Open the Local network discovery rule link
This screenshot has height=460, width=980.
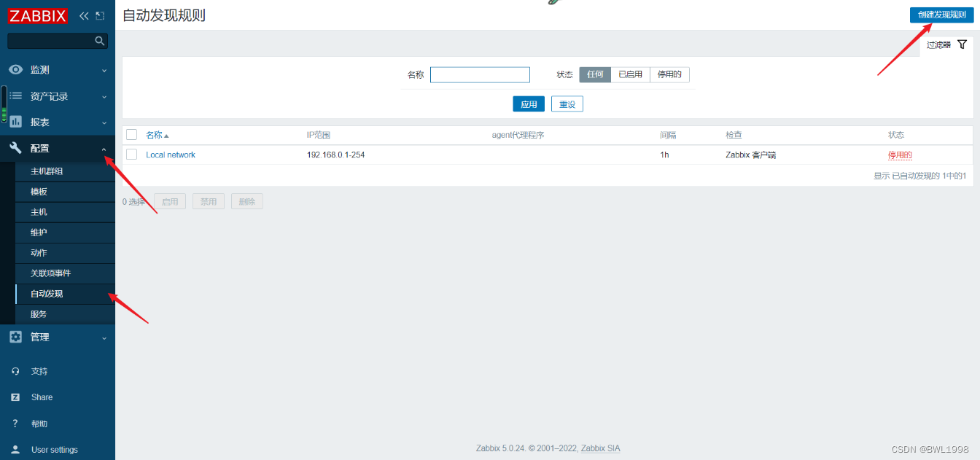pyautogui.click(x=171, y=155)
